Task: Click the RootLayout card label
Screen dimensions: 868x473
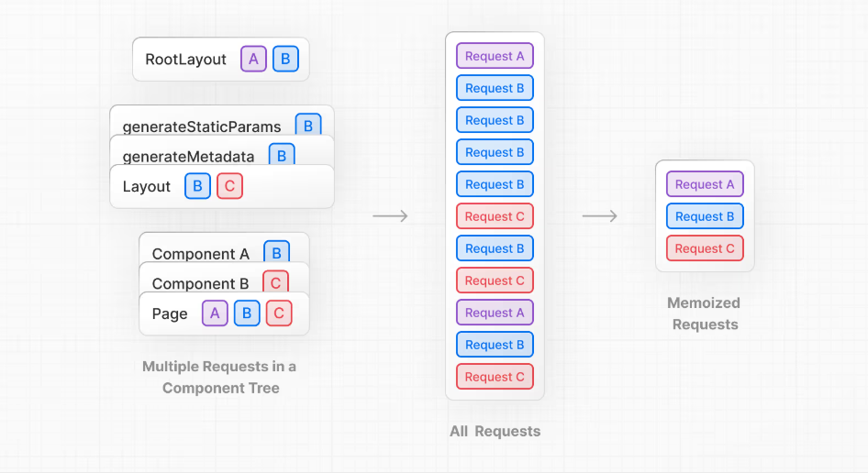Action: pos(185,60)
